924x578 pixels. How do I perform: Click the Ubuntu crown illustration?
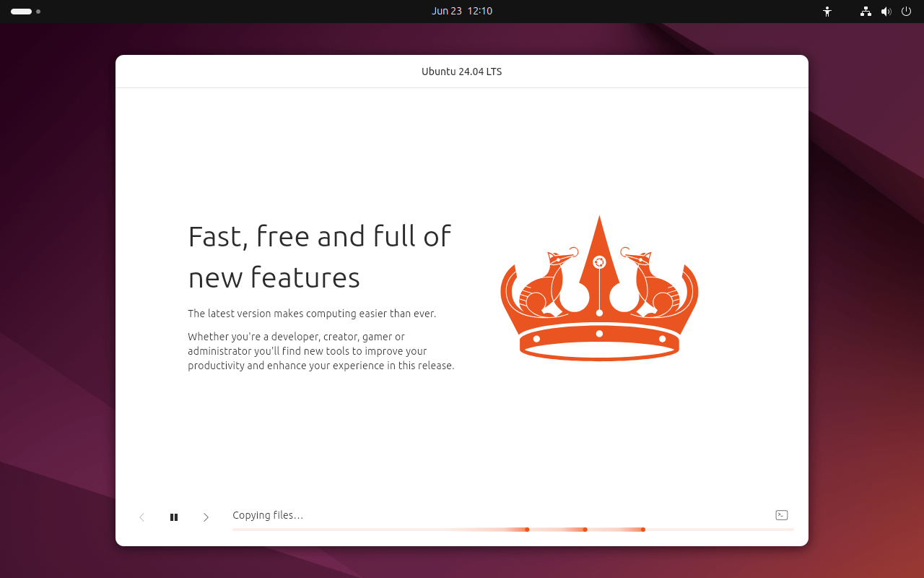pos(598,288)
